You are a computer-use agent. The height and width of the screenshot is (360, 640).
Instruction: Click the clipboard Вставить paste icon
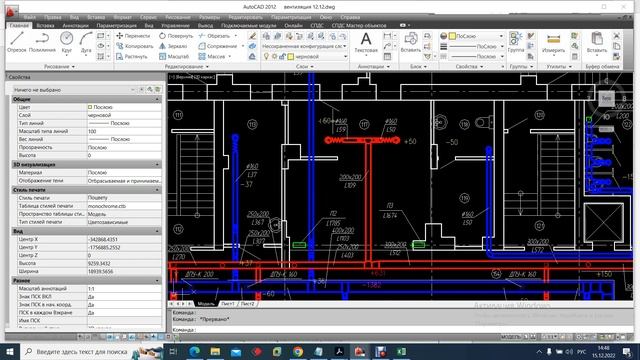597,42
